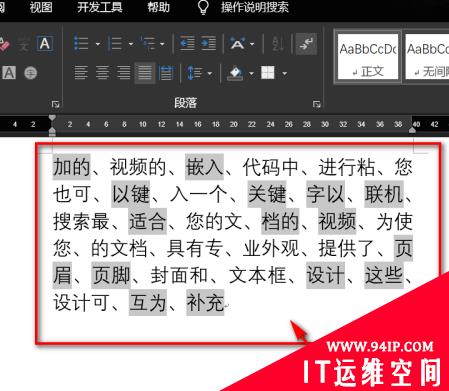Click line and paragraph spacing icon
This screenshot has height=391, width=449.
pyautogui.click(x=194, y=73)
